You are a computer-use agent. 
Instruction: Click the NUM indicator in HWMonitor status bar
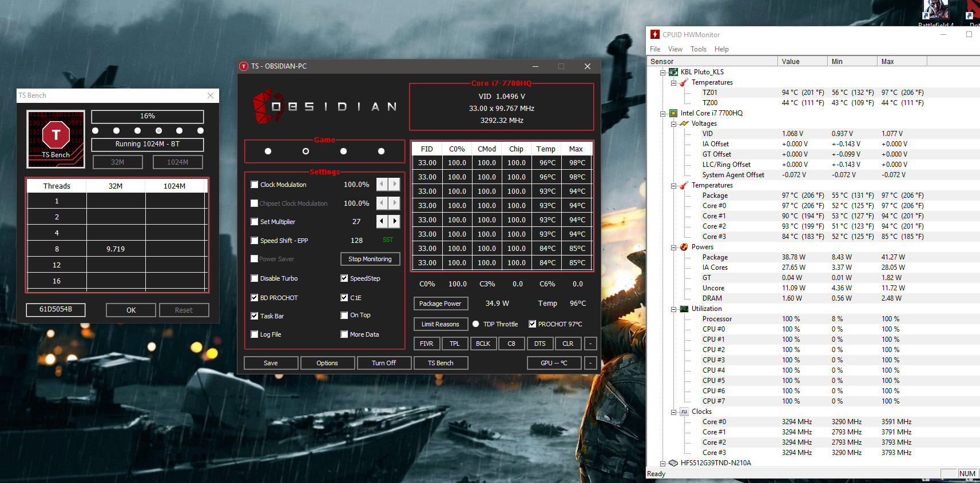[x=967, y=473]
